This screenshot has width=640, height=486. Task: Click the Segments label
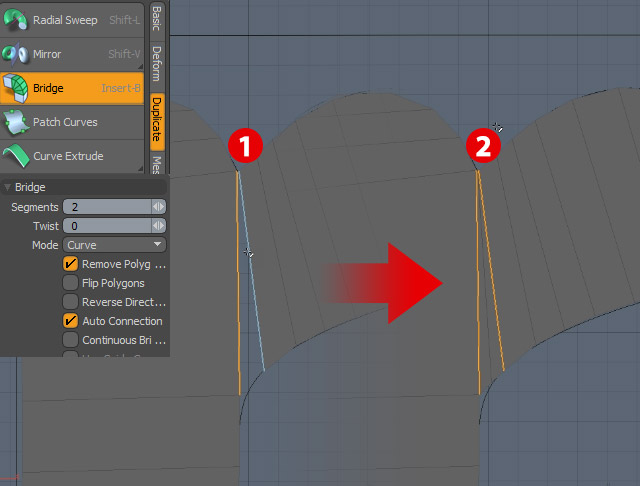click(35, 207)
